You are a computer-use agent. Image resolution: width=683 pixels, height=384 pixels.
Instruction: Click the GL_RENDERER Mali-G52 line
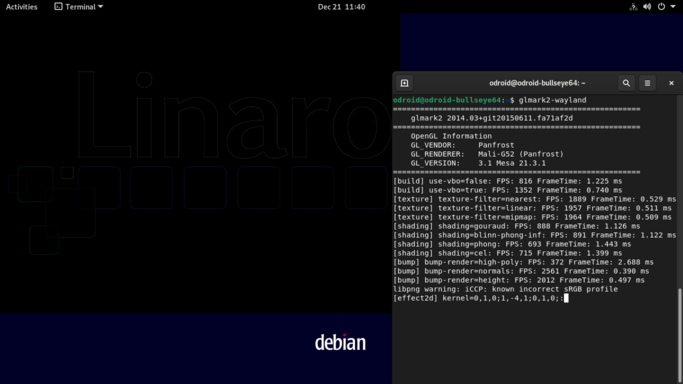[x=487, y=154]
